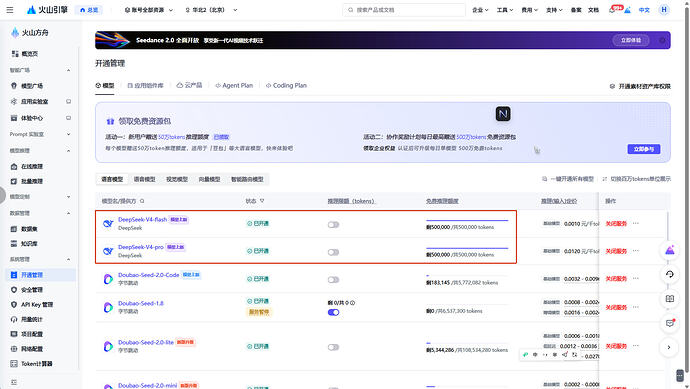Viewport: 690px width, 389px height.
Task: Click 立即体验 on Seedance banner
Action: tap(631, 40)
